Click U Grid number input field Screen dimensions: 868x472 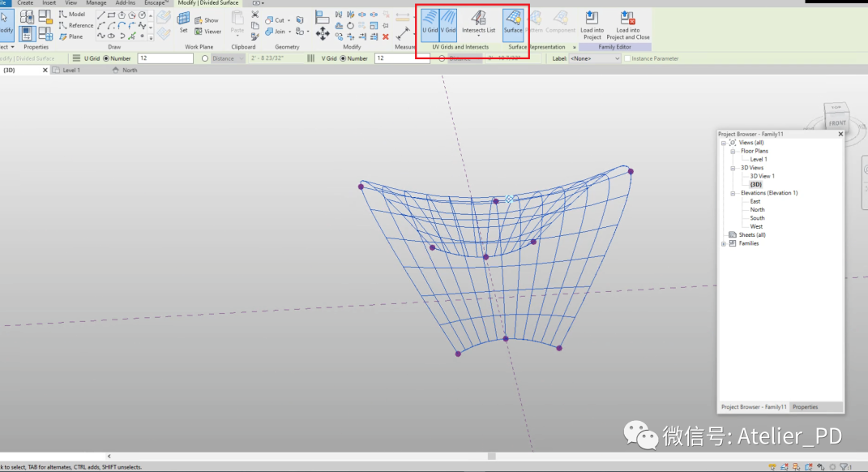coord(165,58)
